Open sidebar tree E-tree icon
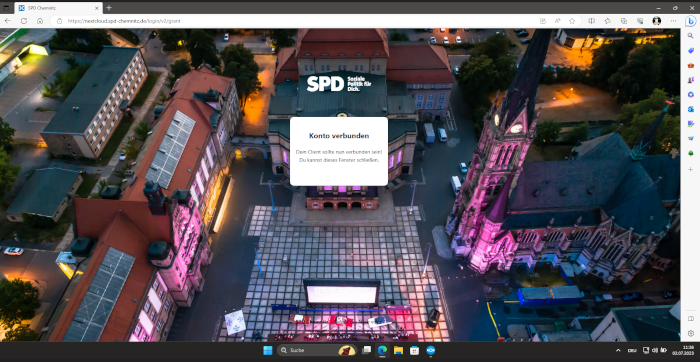This screenshot has width=700, height=362. click(691, 153)
